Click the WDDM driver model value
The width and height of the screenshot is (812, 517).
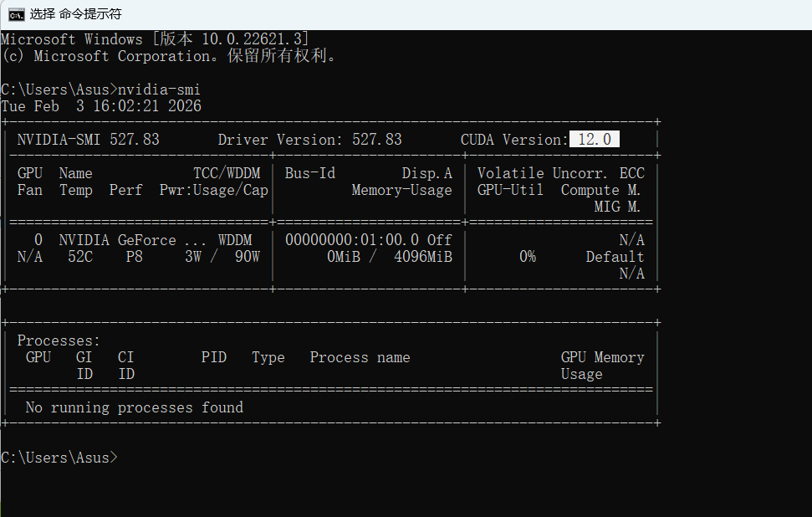[238, 240]
